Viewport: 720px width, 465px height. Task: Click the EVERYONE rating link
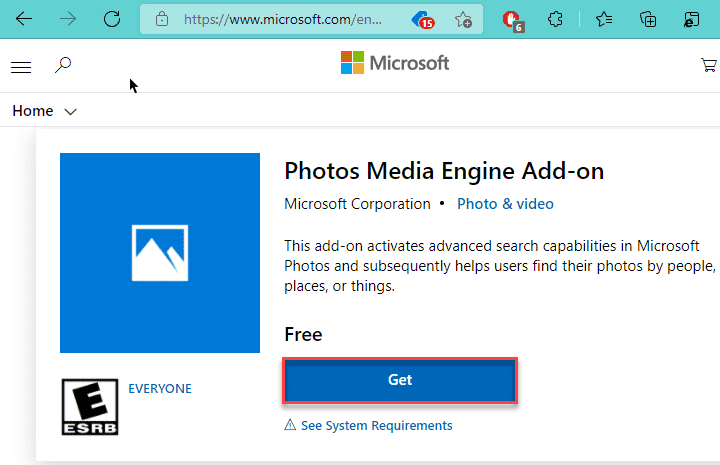coord(160,388)
